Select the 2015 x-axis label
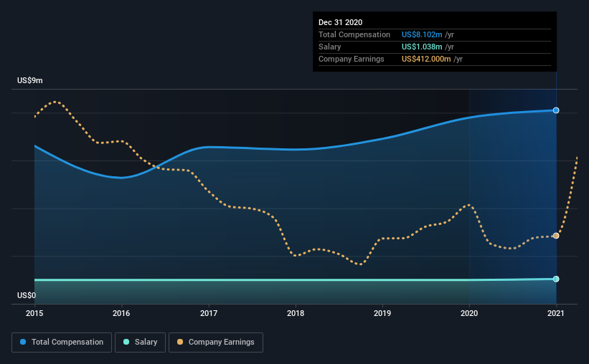589x364 pixels. (34, 313)
